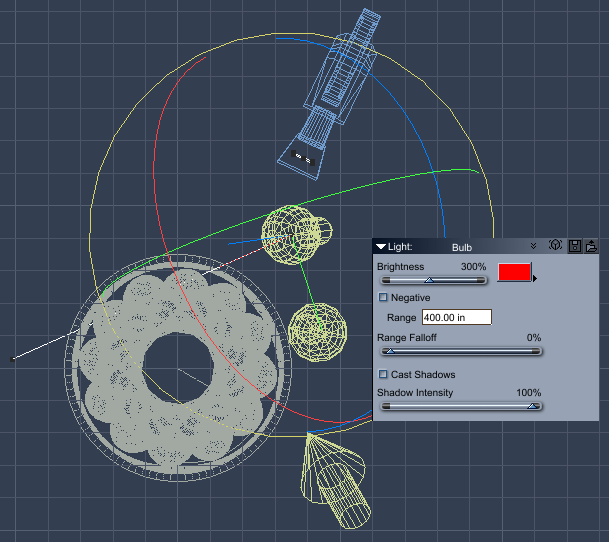Screen dimensions: 609x542
Task: Enable the Cast Shadows checkbox
Action: [383, 374]
